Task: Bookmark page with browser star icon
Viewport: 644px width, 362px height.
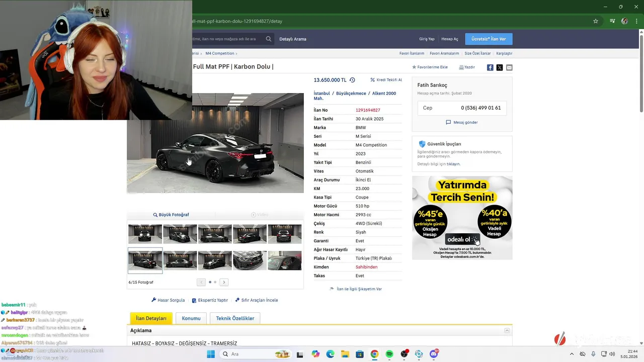Action: pos(596,21)
